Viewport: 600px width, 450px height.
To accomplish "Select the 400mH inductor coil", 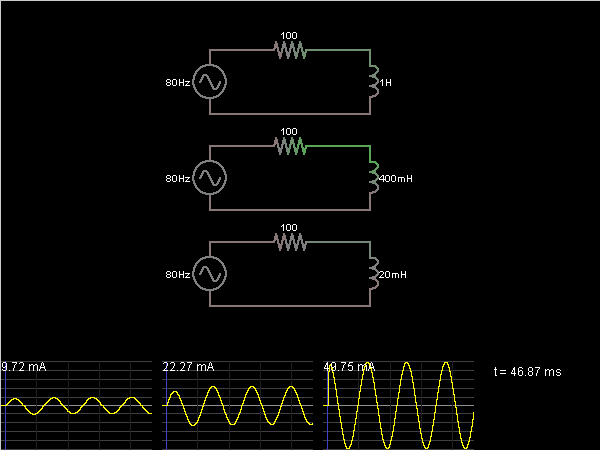I will point(373,178).
